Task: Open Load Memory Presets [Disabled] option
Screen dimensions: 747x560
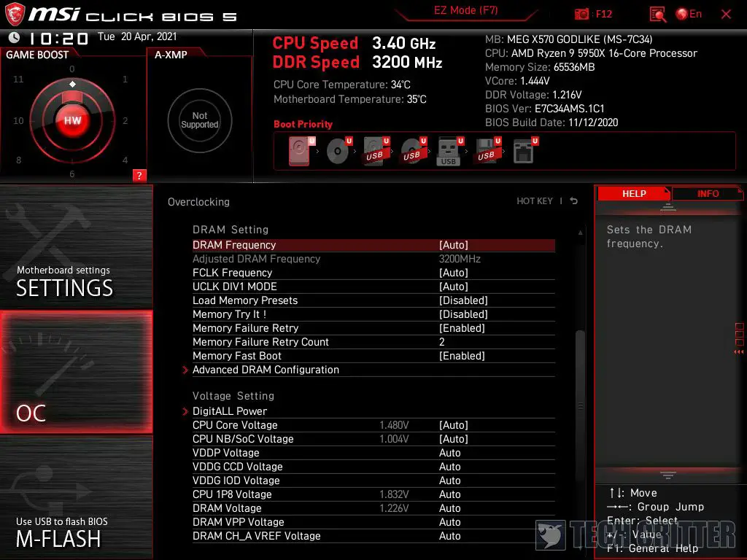Action: [x=373, y=300]
